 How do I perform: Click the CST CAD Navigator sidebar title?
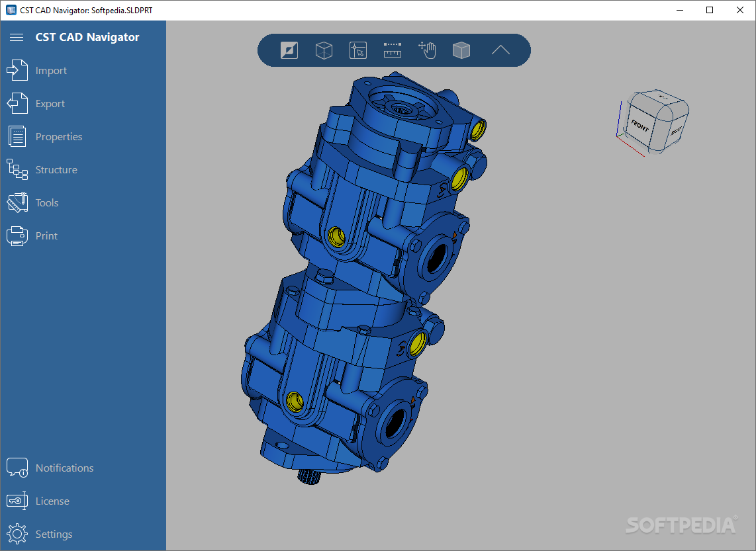click(87, 37)
